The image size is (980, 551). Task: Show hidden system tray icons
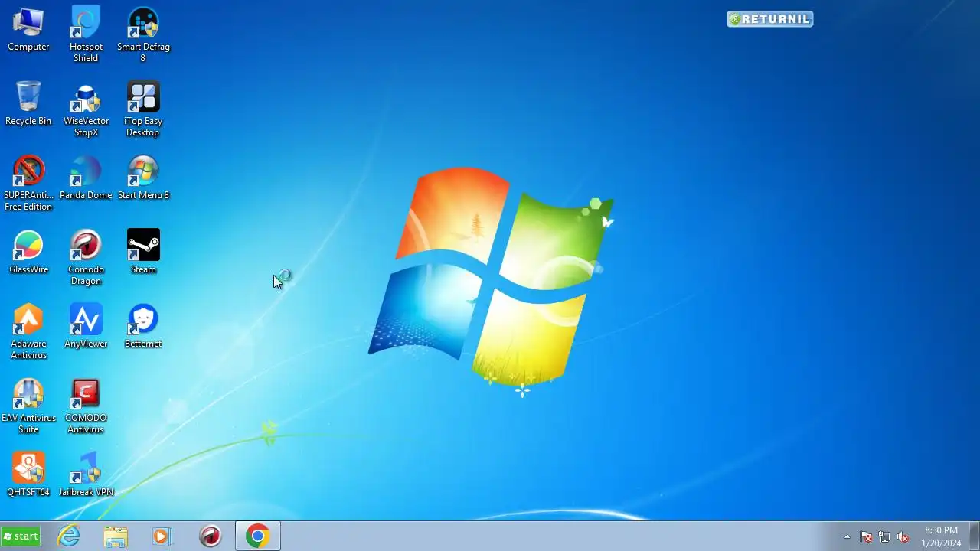[x=847, y=536]
